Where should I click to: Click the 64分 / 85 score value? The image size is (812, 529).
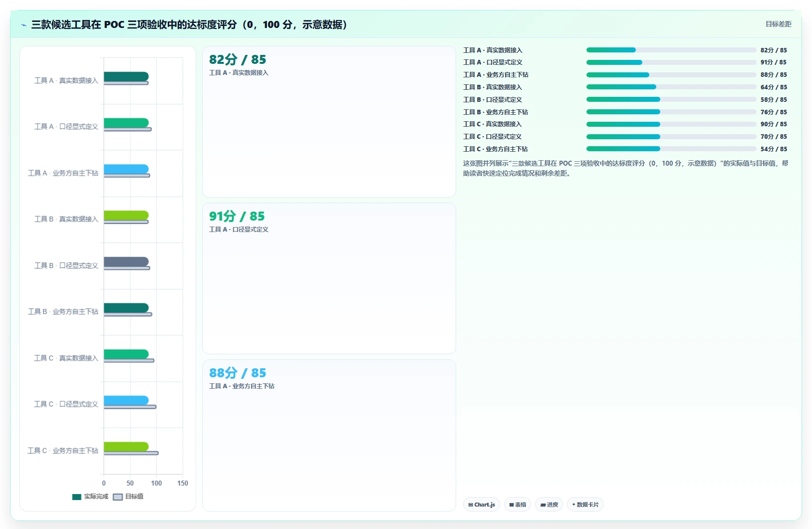coord(774,87)
